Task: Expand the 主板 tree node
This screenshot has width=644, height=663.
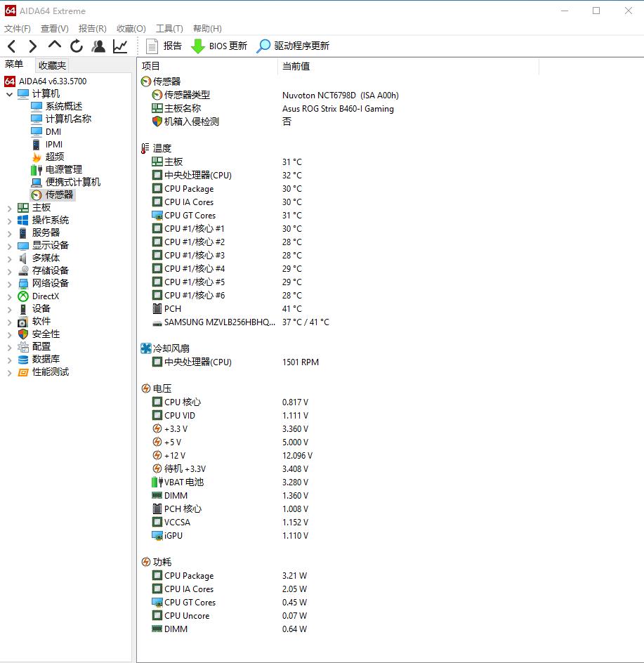Action: tap(9, 208)
